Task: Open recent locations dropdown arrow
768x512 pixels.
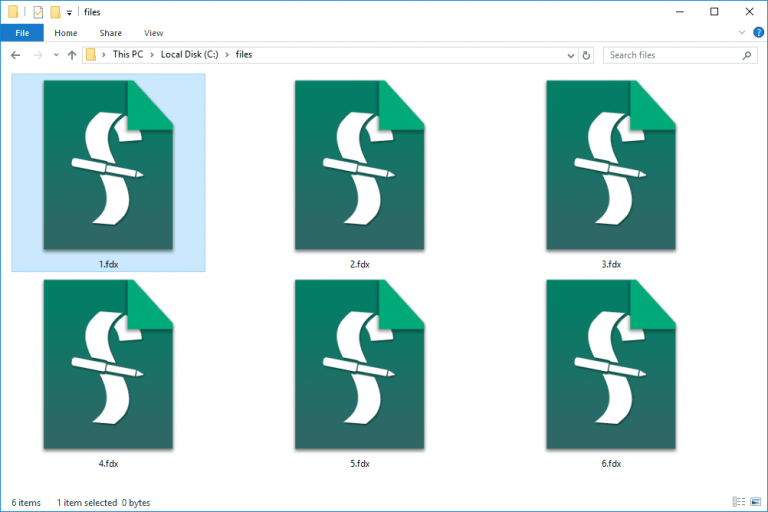Action: (56, 55)
